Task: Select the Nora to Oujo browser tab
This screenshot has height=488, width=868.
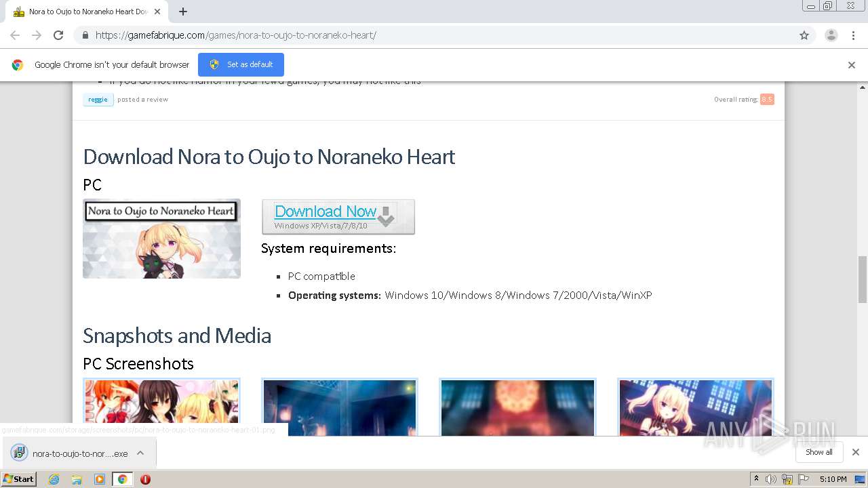Action: 87,12
